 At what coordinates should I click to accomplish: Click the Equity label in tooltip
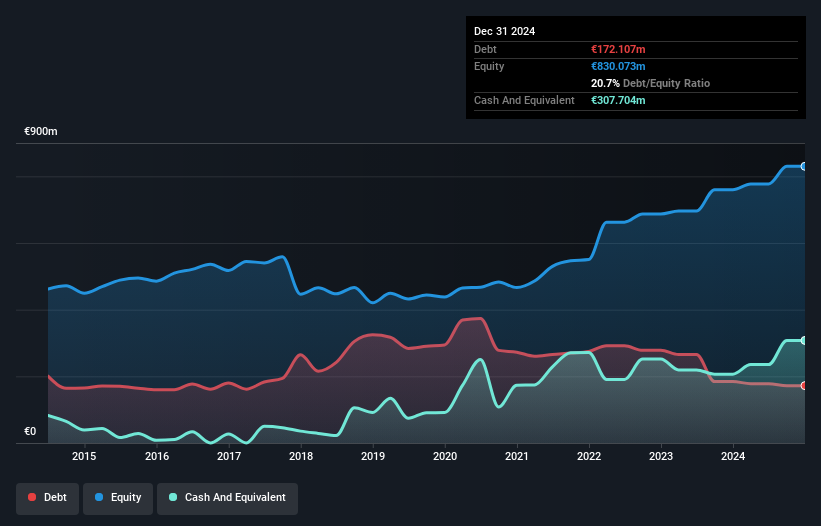[489, 66]
